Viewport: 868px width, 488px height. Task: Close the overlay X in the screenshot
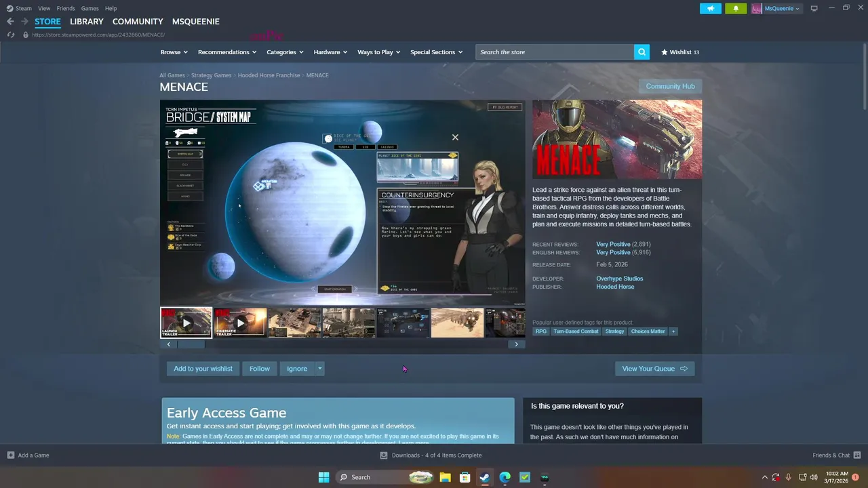pyautogui.click(x=455, y=137)
